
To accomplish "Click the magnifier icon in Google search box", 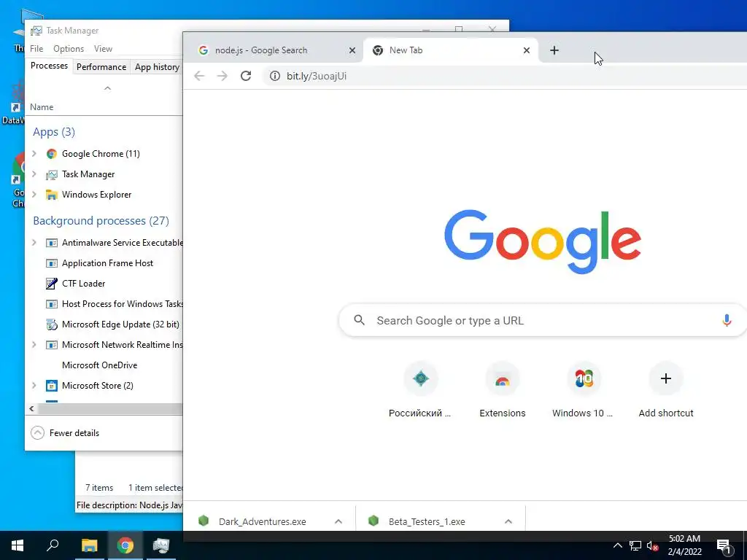I will pos(359,320).
